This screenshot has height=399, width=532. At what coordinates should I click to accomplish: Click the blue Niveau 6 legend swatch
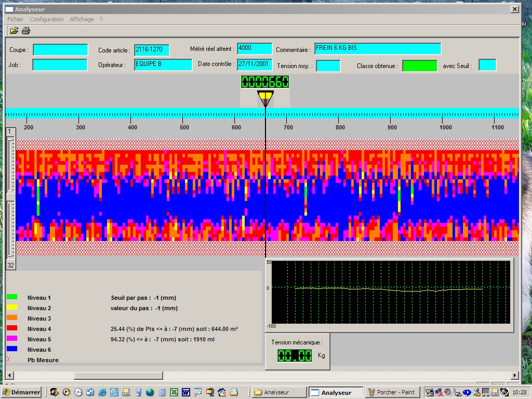tap(12, 349)
